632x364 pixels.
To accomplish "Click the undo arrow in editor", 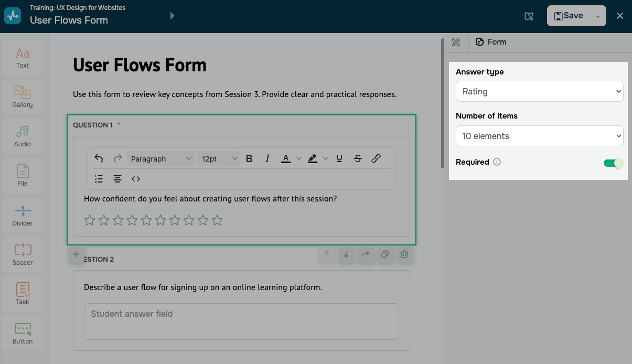I will [99, 158].
